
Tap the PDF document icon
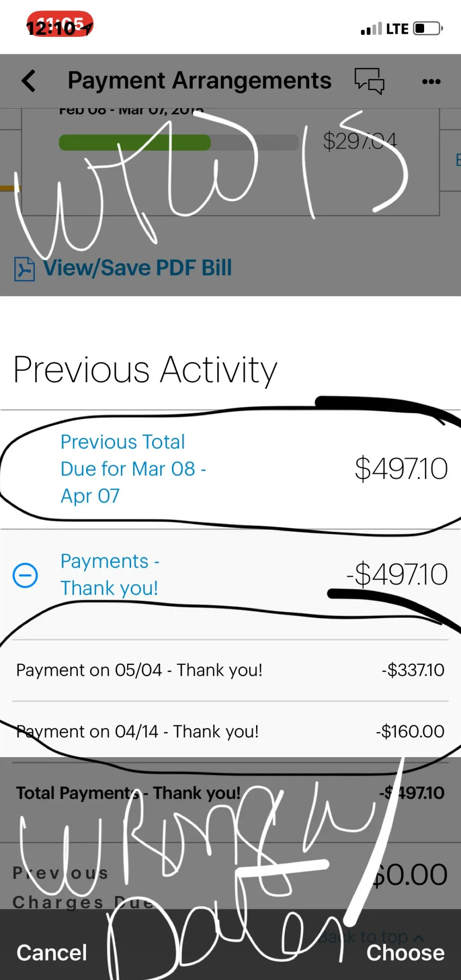[24, 269]
